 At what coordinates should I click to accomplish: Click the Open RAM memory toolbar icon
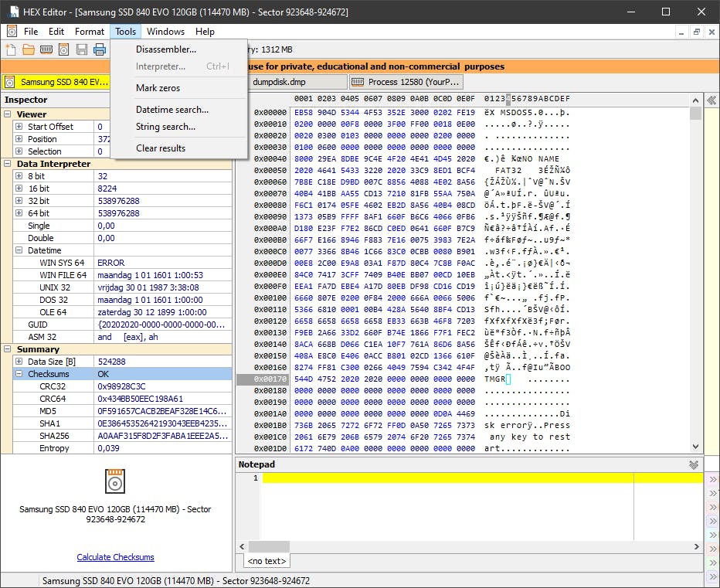click(46, 50)
